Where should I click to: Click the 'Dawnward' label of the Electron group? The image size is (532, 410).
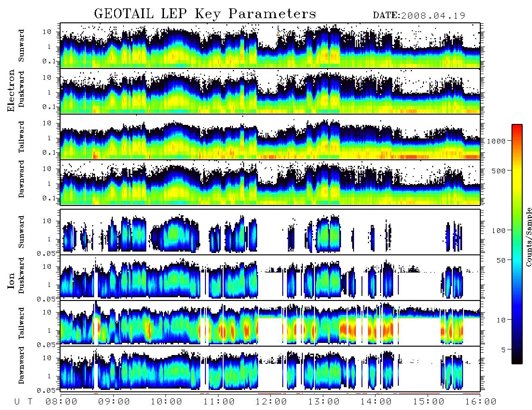[21, 179]
